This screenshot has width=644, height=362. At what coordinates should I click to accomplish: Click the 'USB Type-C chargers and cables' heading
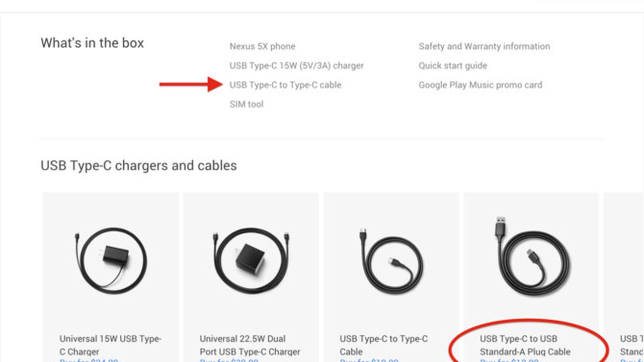pos(139,165)
